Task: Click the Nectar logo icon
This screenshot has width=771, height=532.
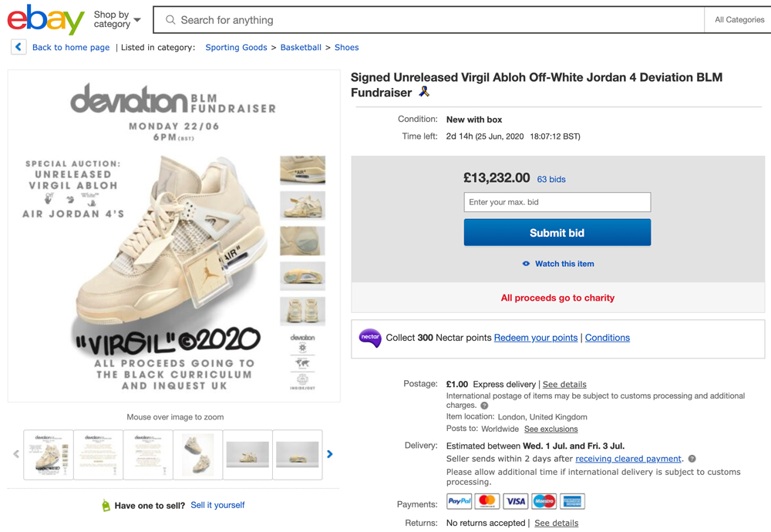Action: (370, 338)
